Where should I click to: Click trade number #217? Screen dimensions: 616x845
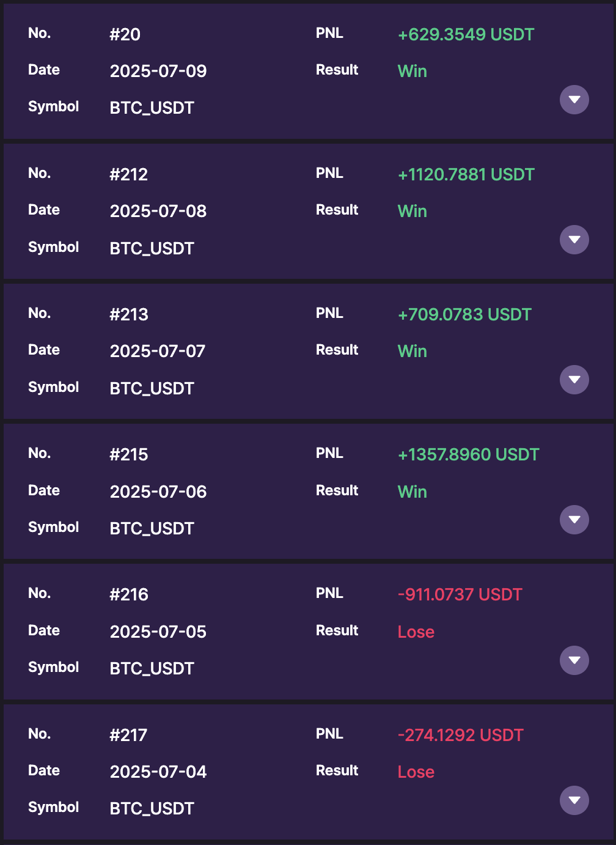pos(128,736)
